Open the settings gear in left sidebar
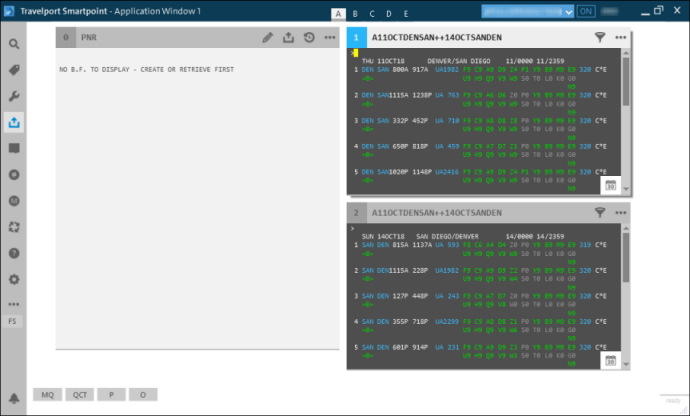The image size is (690, 416). coord(14,280)
